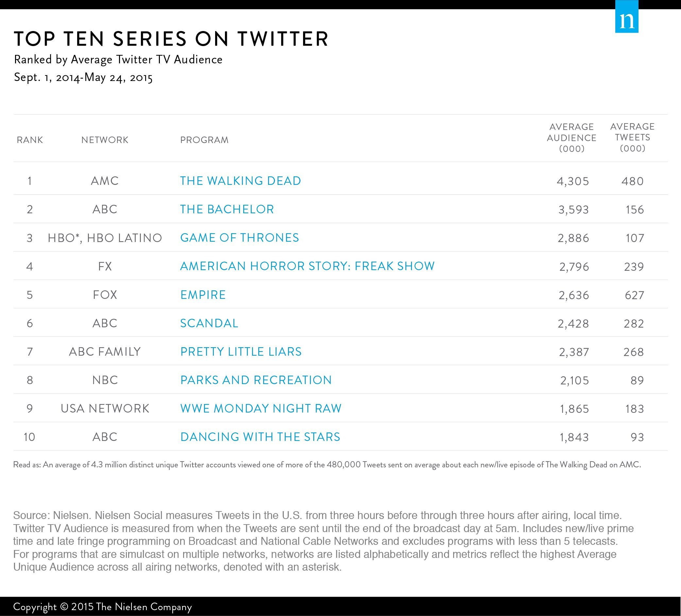Image resolution: width=681 pixels, height=616 pixels.
Task: Click the Average Tweets column header
Action: (632, 137)
